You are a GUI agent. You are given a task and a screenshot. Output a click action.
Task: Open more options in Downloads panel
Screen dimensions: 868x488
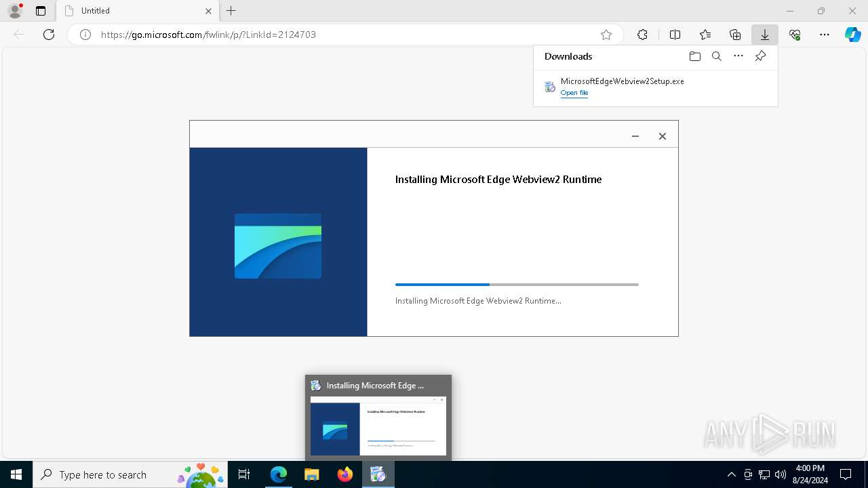[738, 56]
